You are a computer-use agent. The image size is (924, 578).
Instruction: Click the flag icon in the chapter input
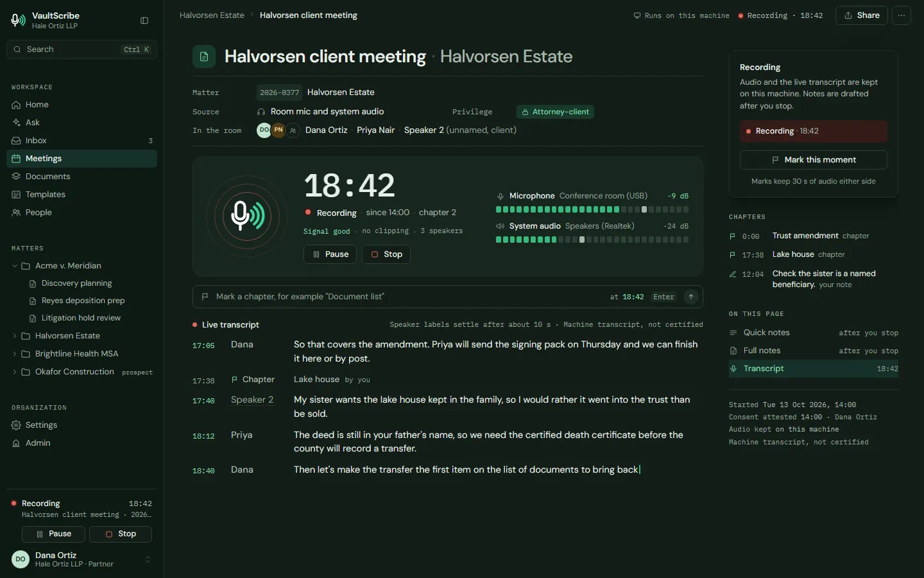pyautogui.click(x=205, y=297)
